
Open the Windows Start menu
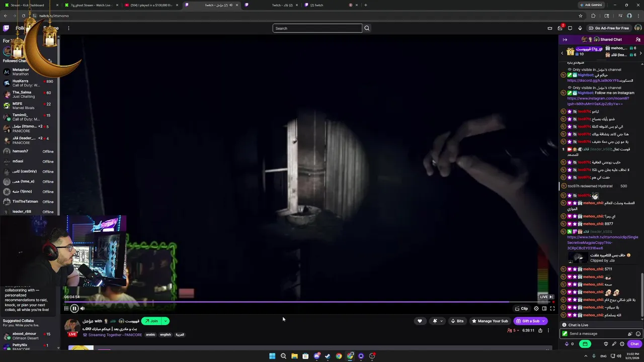pyautogui.click(x=272, y=356)
